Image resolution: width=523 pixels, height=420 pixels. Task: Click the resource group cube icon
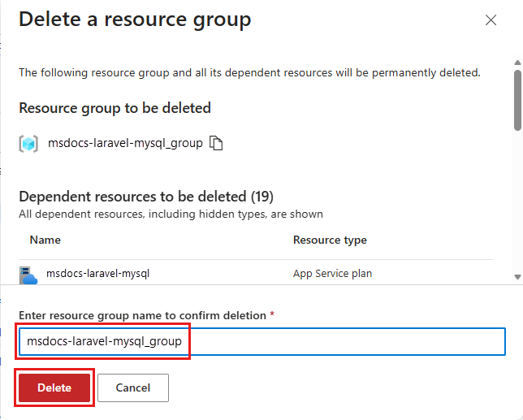[x=29, y=143]
